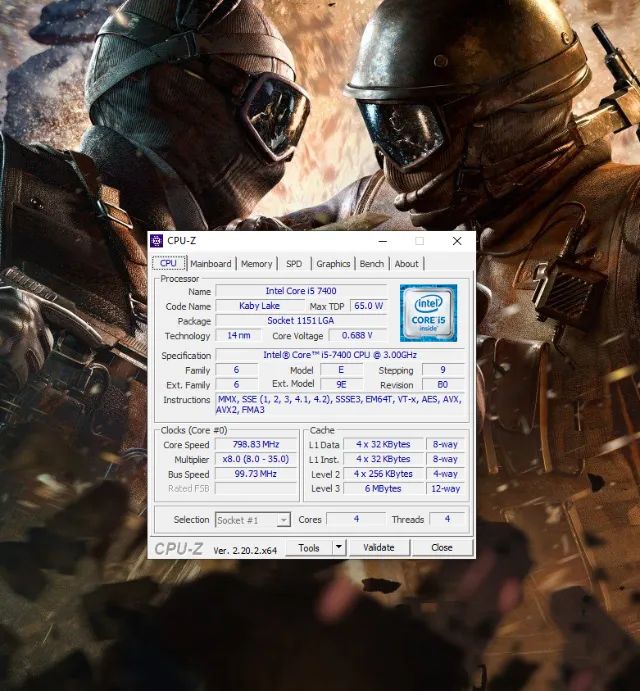Go to the Bench tab
640x691 pixels.
(372, 264)
